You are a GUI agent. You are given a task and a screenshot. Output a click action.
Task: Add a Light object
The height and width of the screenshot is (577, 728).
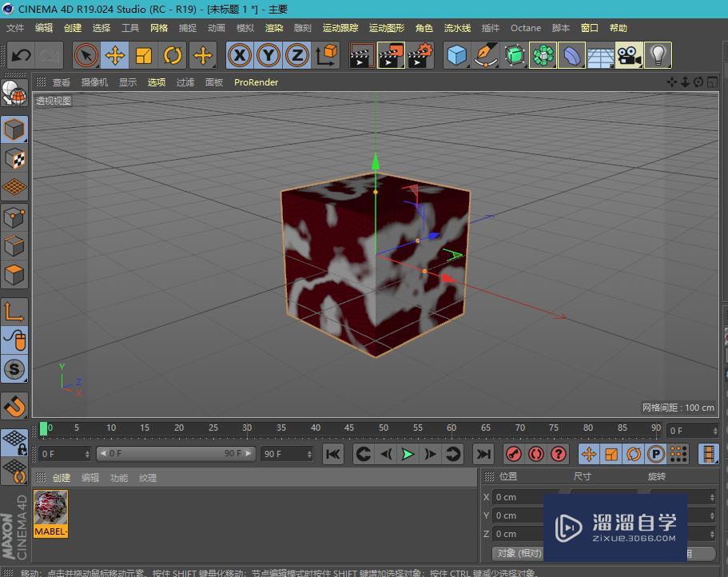(x=658, y=55)
